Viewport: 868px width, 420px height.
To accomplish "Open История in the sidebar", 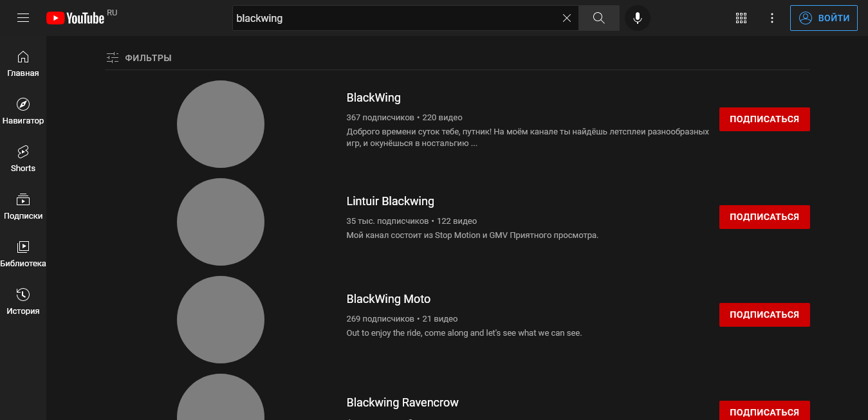I will (23, 302).
